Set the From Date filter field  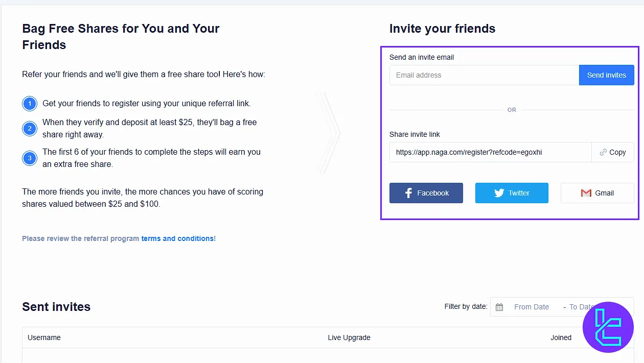pos(532,307)
